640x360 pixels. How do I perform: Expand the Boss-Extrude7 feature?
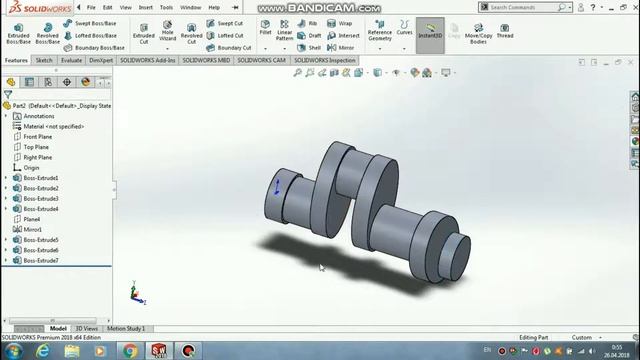pyautogui.click(x=6, y=260)
